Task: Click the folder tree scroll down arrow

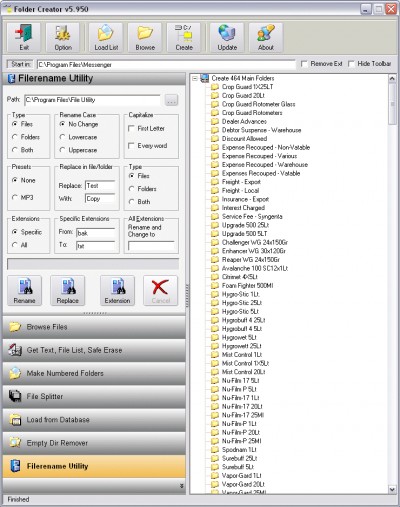Action: 392,489
